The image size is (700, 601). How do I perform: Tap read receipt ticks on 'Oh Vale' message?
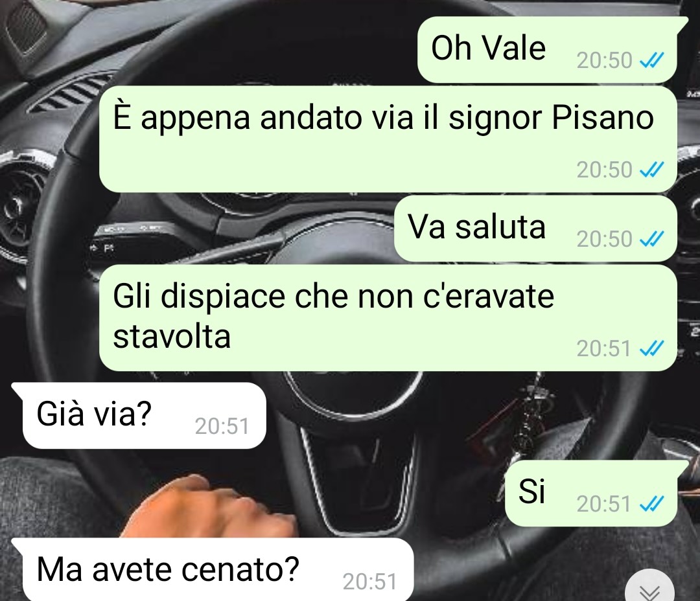[652, 60]
